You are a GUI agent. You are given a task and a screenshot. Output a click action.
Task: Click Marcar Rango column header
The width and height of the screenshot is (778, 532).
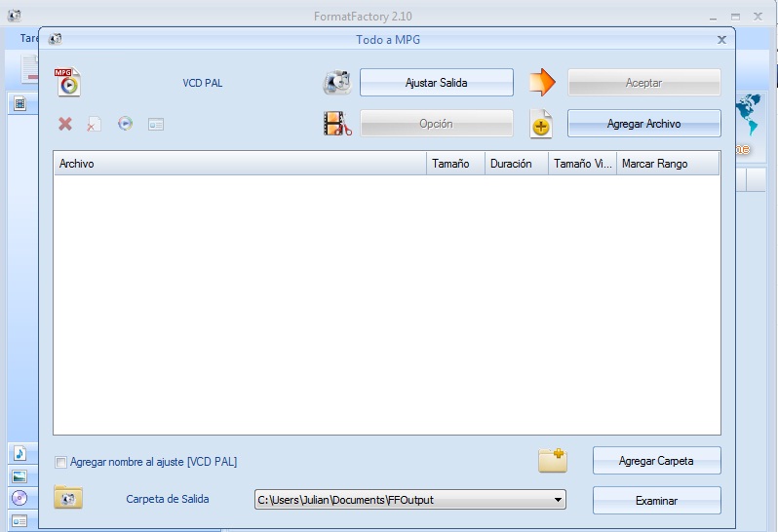click(x=668, y=164)
